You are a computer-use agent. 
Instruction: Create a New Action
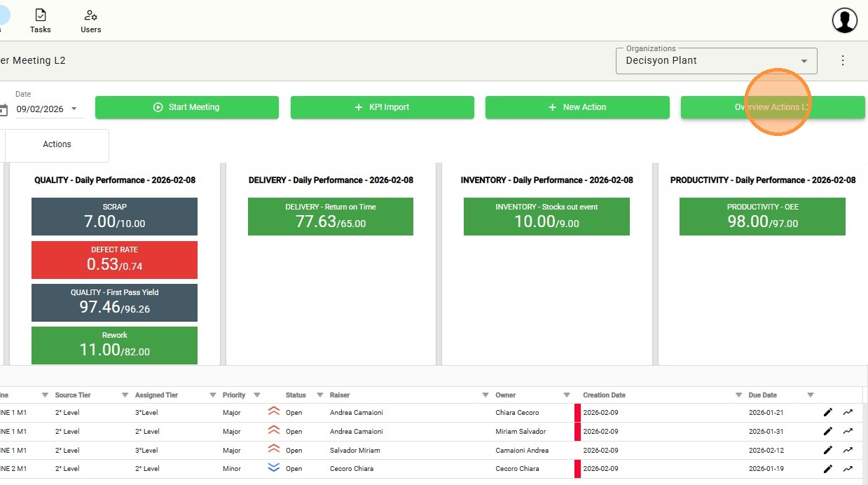tap(577, 107)
